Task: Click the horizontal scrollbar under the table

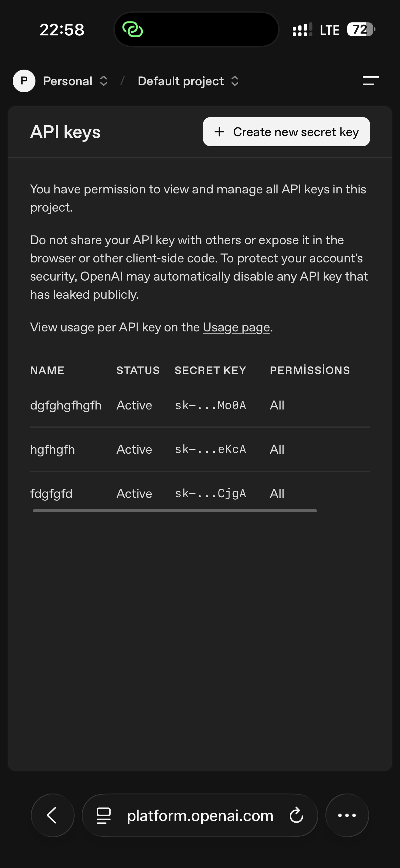Action: [x=175, y=511]
